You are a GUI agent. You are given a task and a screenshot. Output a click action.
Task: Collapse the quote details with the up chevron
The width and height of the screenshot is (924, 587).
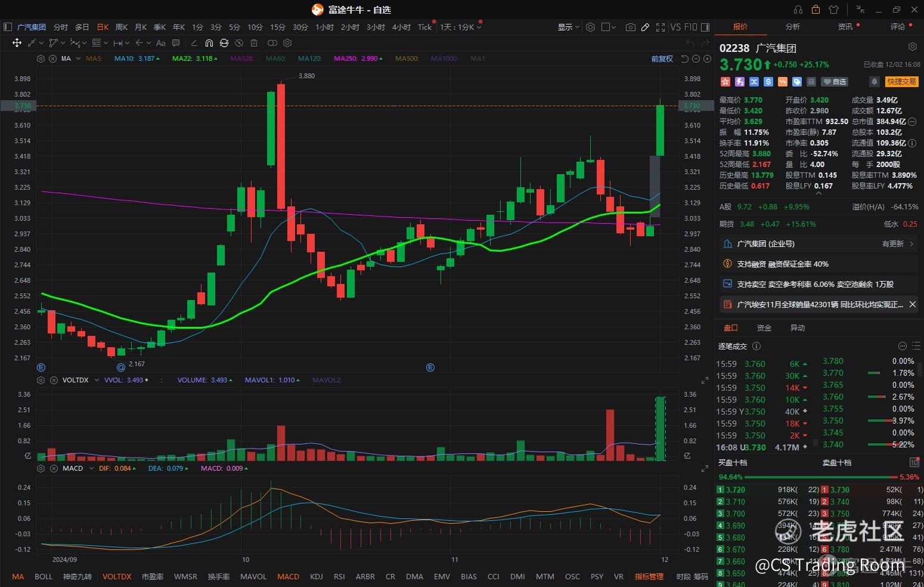point(818,193)
